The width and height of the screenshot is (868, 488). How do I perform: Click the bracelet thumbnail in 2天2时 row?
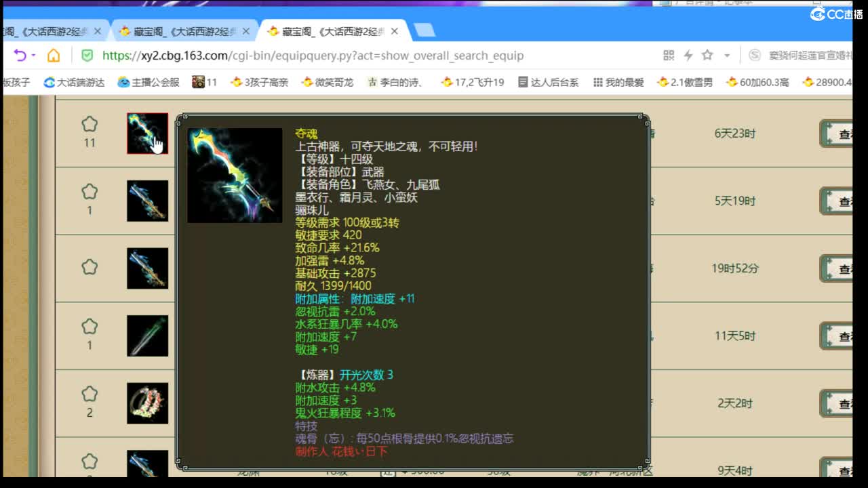coord(147,403)
